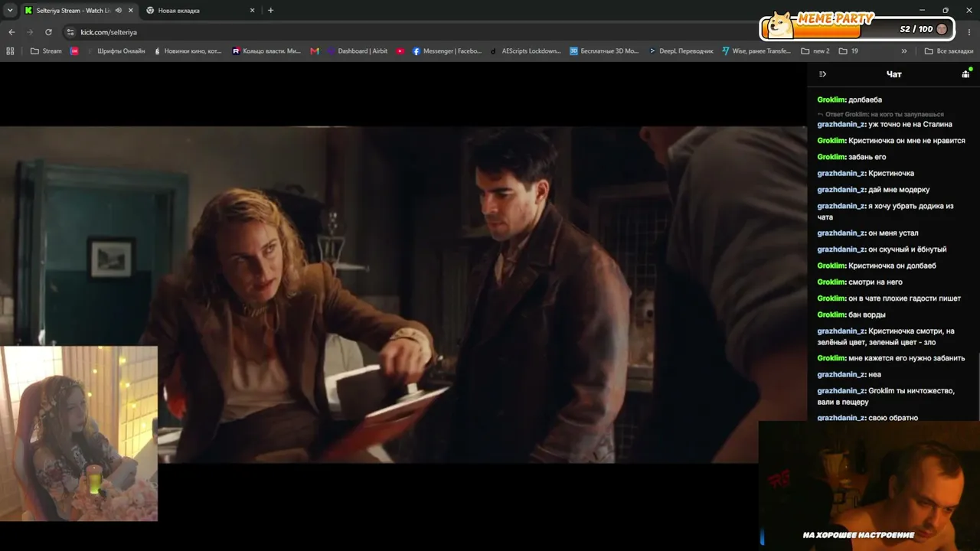This screenshot has width=980, height=551.
Task: Open the Chrome apps grid shortcut
Action: pyautogui.click(x=10, y=51)
